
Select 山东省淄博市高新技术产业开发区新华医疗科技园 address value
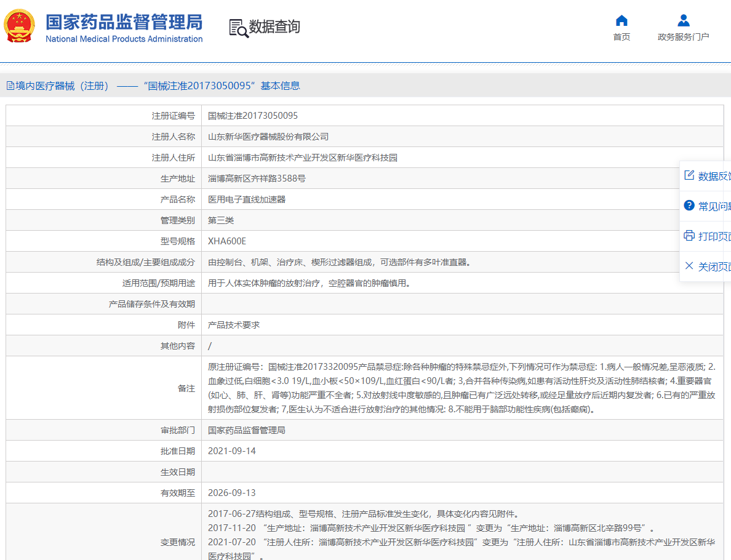coord(303,158)
